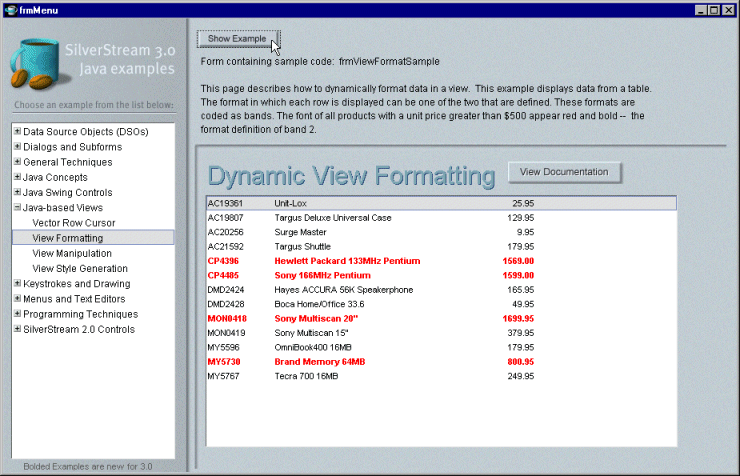The image size is (740, 476).
Task: Expand the Menus and Text Editors node
Action: [17, 298]
